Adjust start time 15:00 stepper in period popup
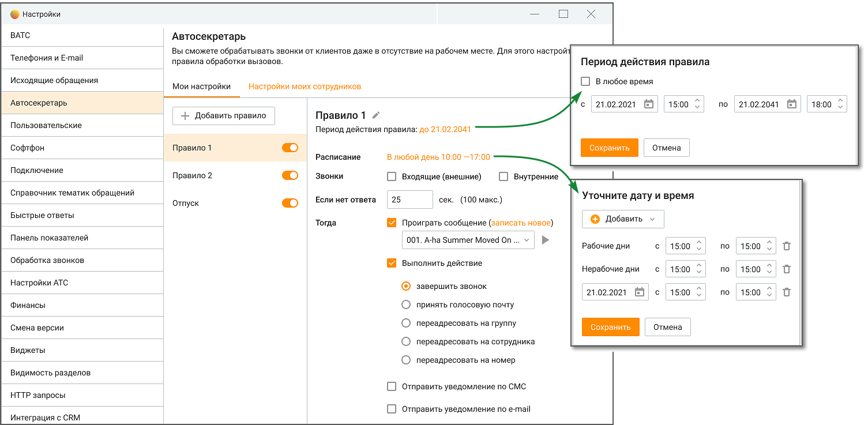868x425 pixels. (x=698, y=104)
